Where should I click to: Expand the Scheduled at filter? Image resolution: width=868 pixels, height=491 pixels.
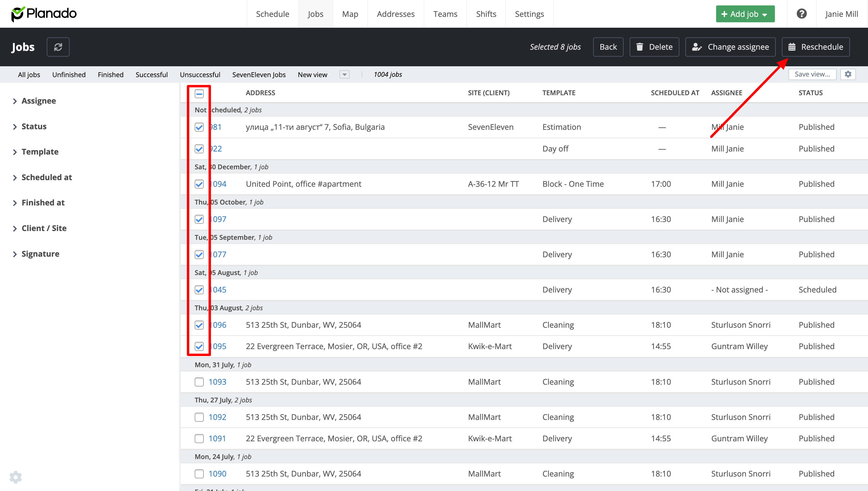tap(46, 177)
